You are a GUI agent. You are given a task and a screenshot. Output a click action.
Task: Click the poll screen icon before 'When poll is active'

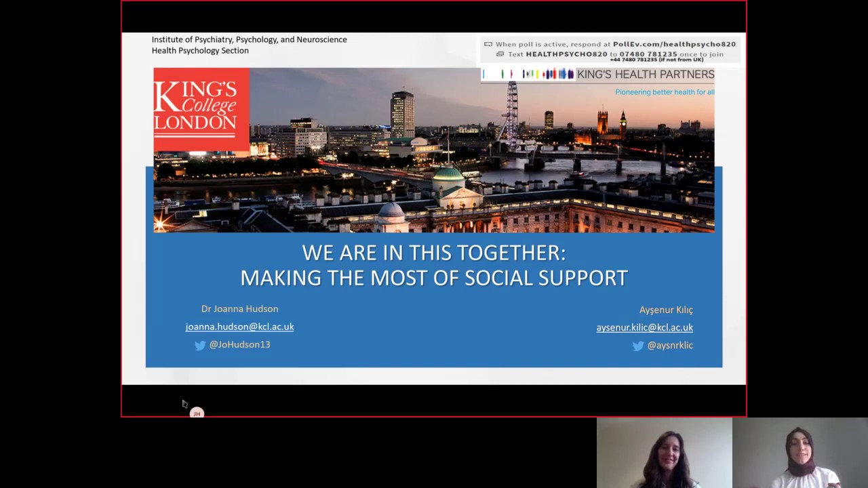pos(488,44)
